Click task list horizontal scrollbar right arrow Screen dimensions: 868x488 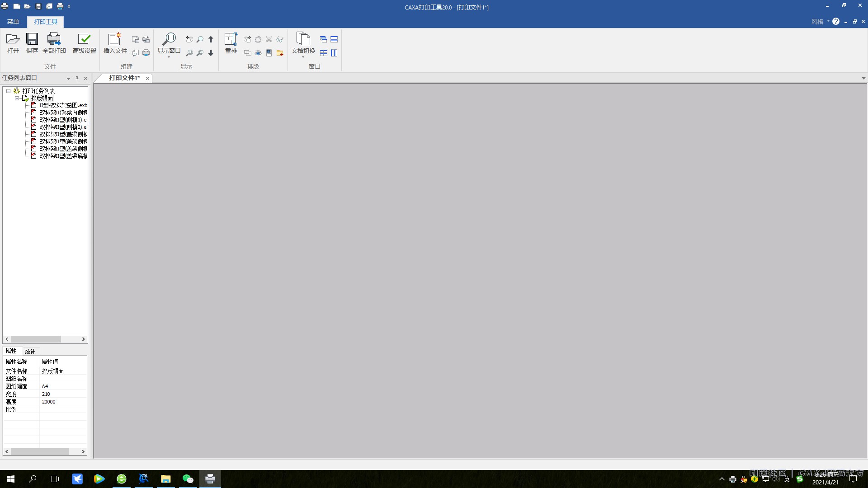click(83, 339)
